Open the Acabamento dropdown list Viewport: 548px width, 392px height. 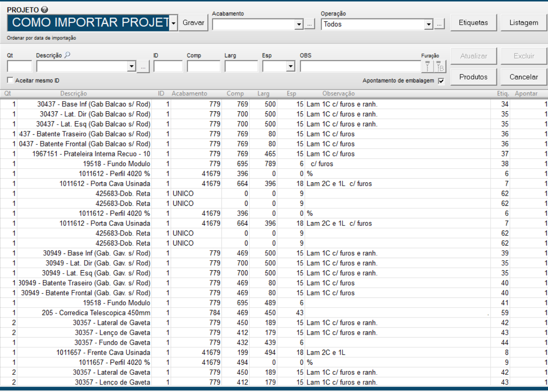299,24
